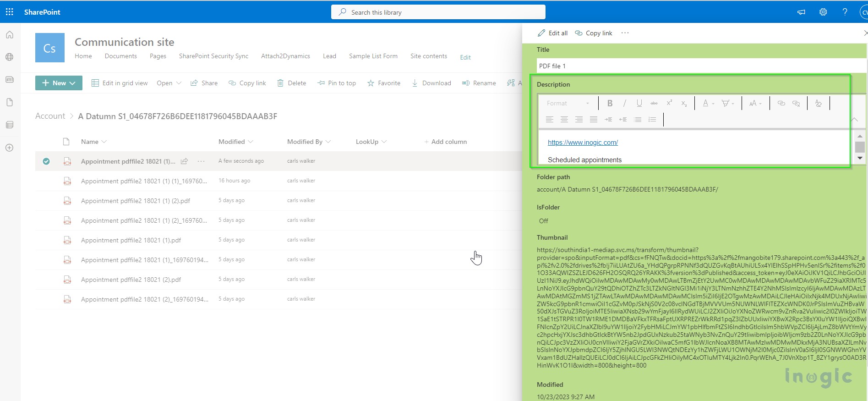Open the highlight color dropdown
This screenshot has height=401, width=868.
[727, 103]
